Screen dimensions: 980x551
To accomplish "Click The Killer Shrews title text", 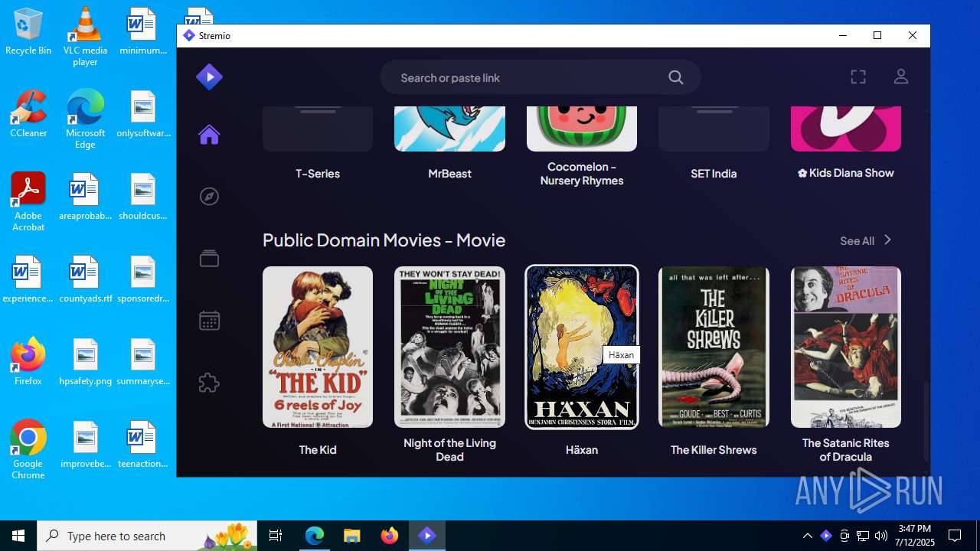I will pyautogui.click(x=714, y=450).
